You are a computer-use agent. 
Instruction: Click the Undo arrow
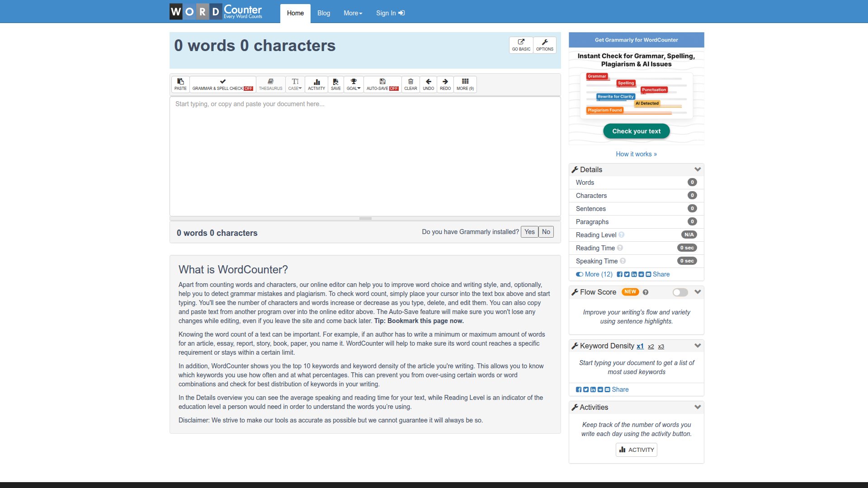click(x=429, y=84)
